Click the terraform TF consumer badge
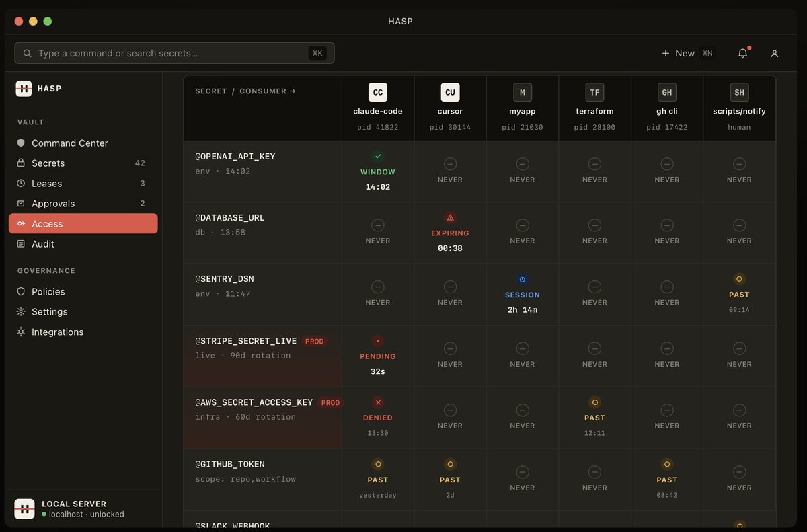807x532 pixels. (594, 92)
